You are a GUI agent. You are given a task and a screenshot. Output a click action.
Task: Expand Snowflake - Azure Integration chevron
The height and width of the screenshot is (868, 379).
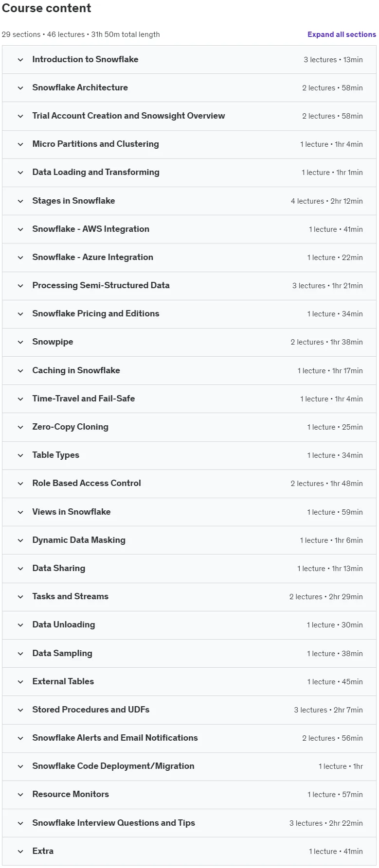click(20, 258)
